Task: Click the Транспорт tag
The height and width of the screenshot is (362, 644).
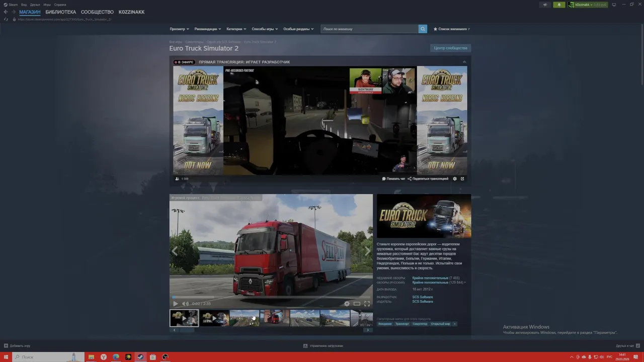Action: tap(402, 324)
